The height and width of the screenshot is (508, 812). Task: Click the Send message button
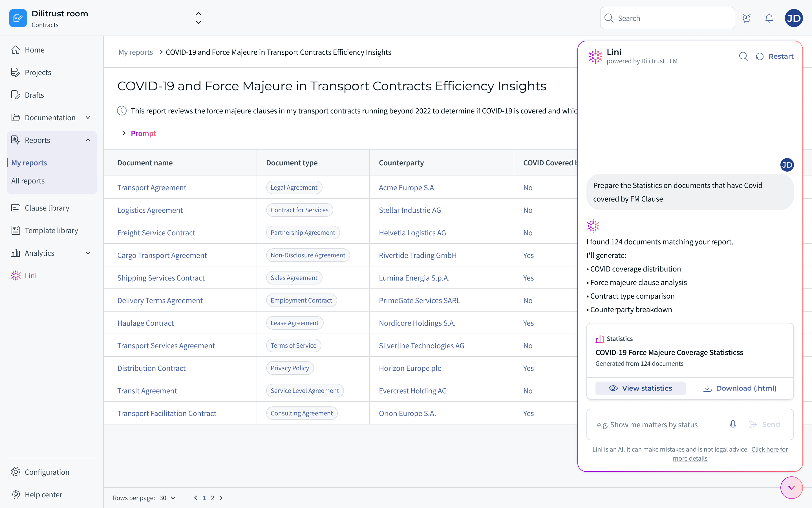764,424
